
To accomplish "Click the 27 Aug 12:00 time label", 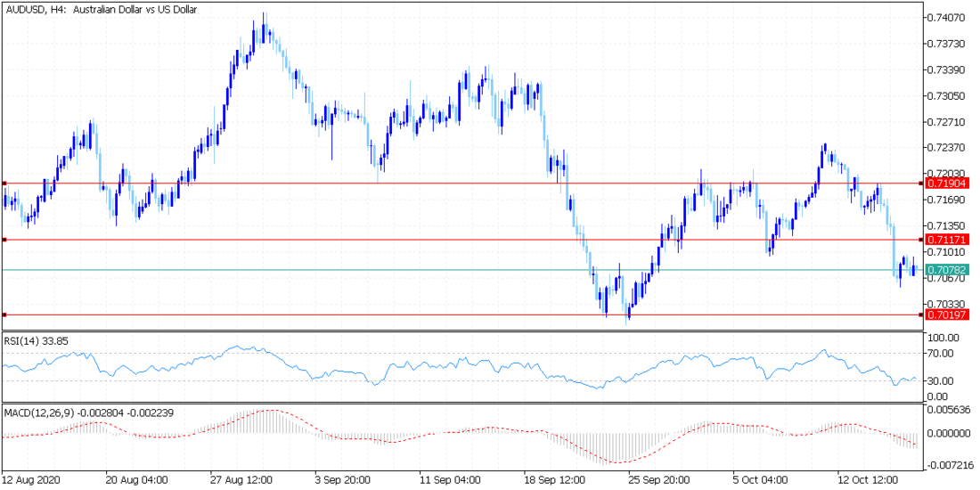I will (x=241, y=480).
